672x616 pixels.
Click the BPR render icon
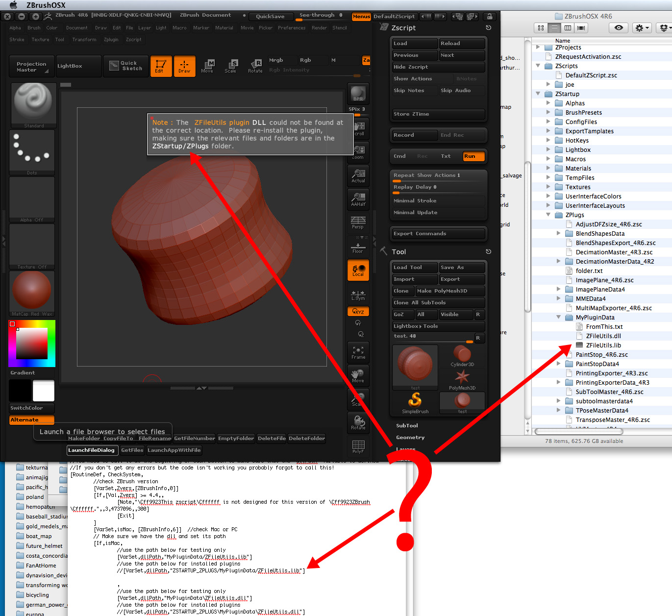point(358,93)
